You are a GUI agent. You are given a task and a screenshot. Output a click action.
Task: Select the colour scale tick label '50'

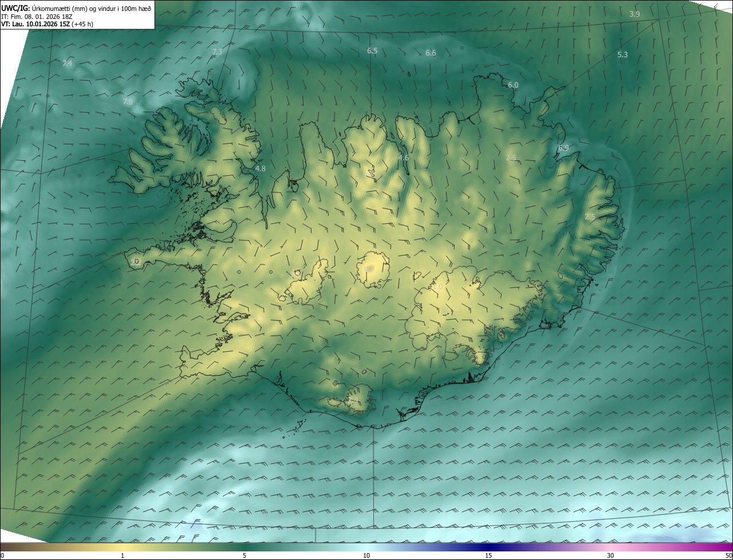(728, 555)
